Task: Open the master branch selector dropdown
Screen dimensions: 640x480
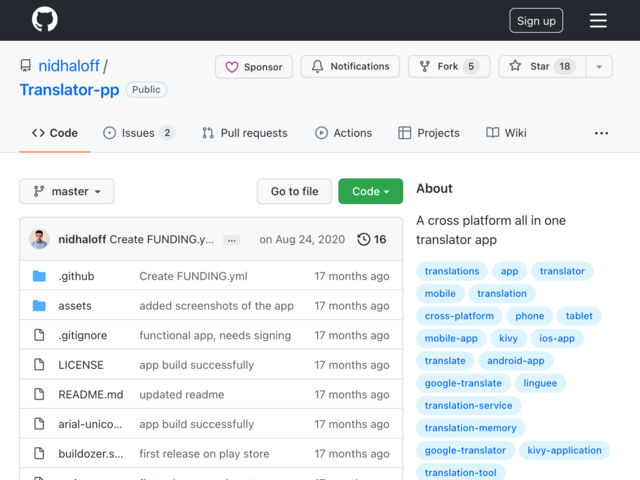Action: [67, 191]
